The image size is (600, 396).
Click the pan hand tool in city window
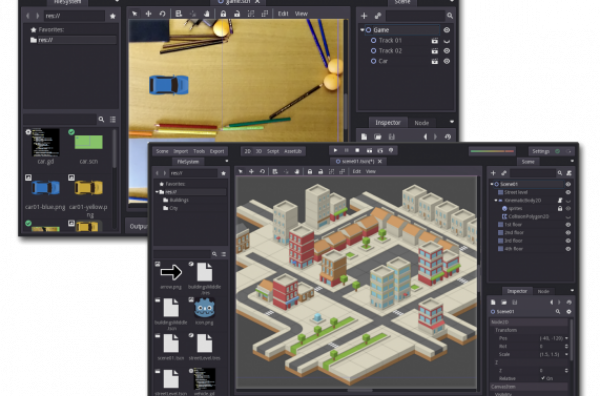pos(297,171)
